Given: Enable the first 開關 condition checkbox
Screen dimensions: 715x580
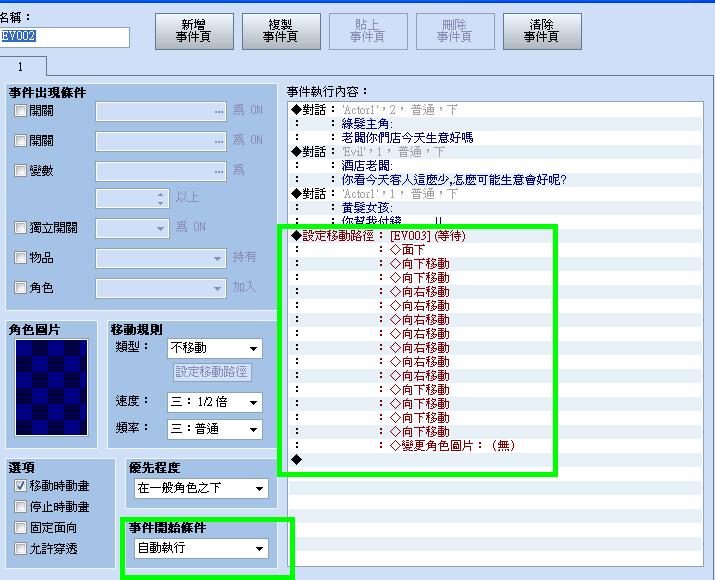Looking at the screenshot, I should 20,110.
